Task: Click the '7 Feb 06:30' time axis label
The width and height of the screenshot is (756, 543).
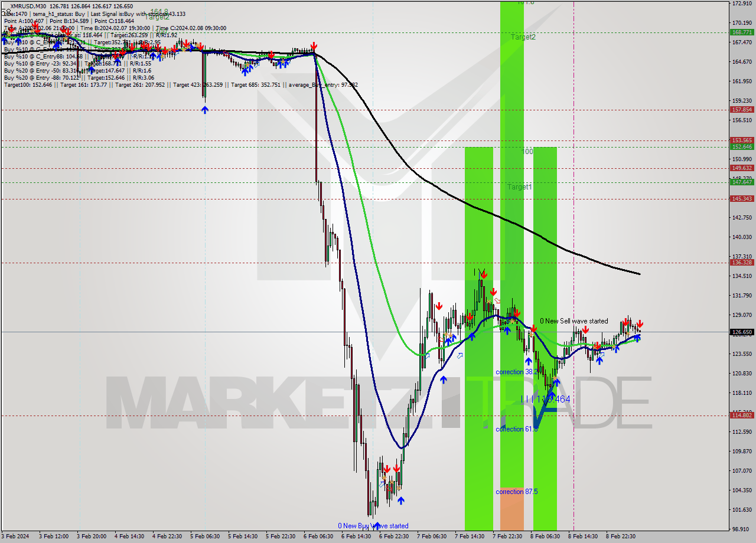Action: [431, 537]
